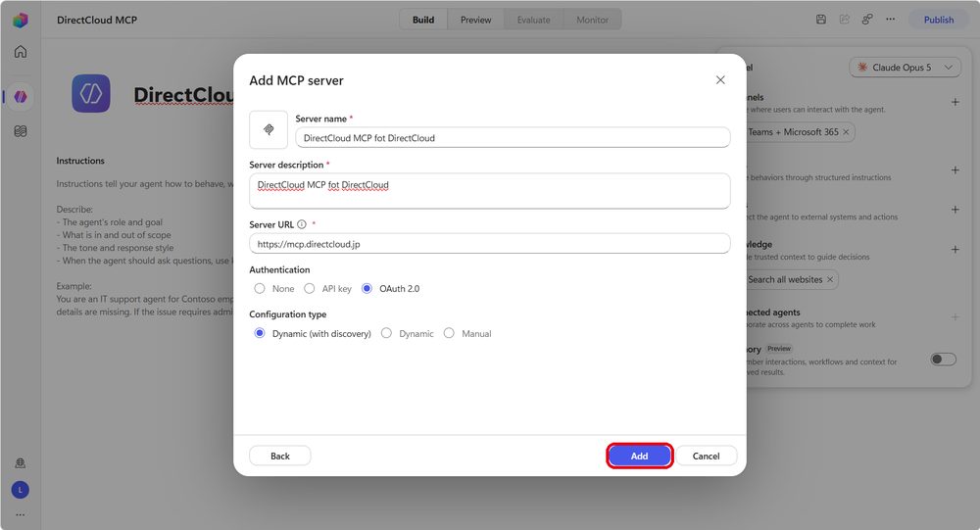Change the MCP server icon image

[269, 129]
